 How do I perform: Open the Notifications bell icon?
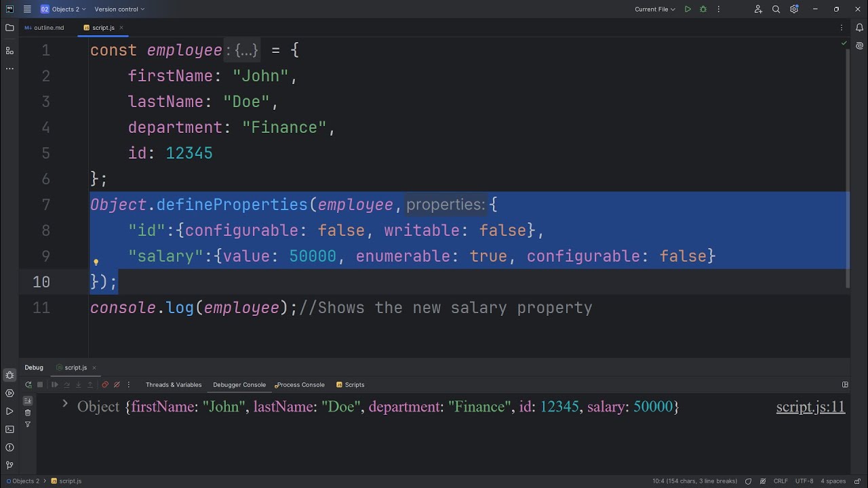[859, 28]
